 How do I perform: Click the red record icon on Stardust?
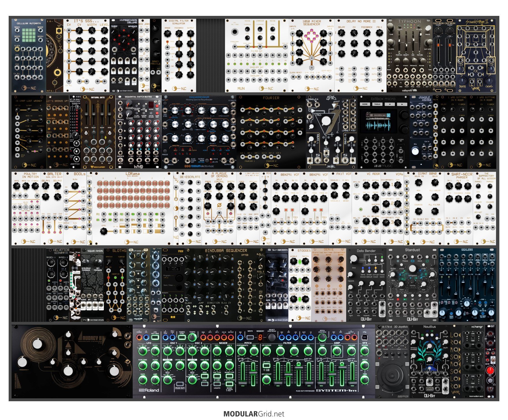[x=398, y=299]
